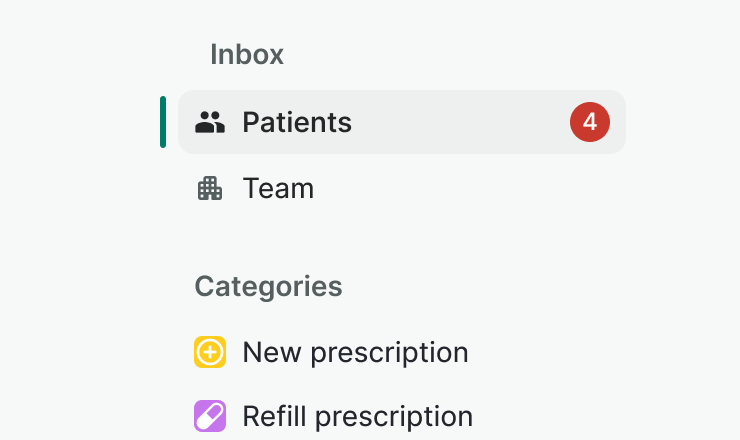Click the "New prescription" text label

tap(355, 352)
